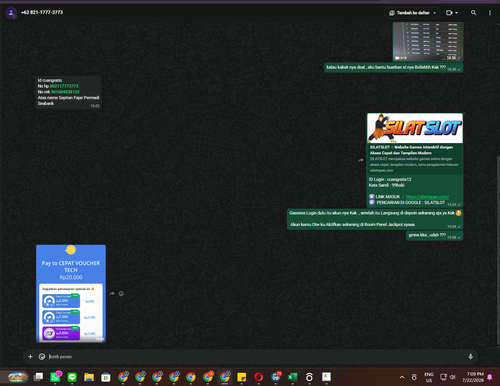Image resolution: width=500 pixels, height=386 pixels.
Task: Open the chat search magnifier icon
Action: [x=473, y=13]
